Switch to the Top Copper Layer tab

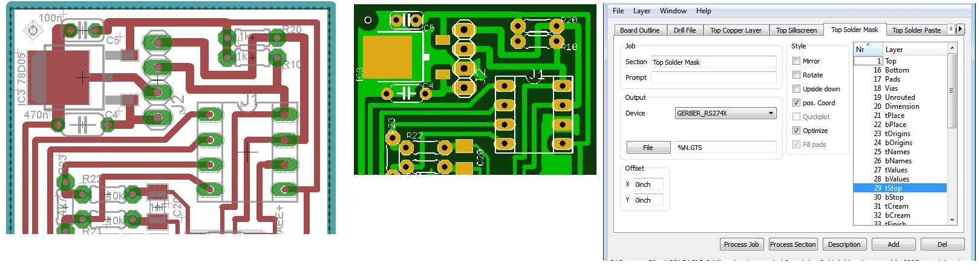point(735,30)
